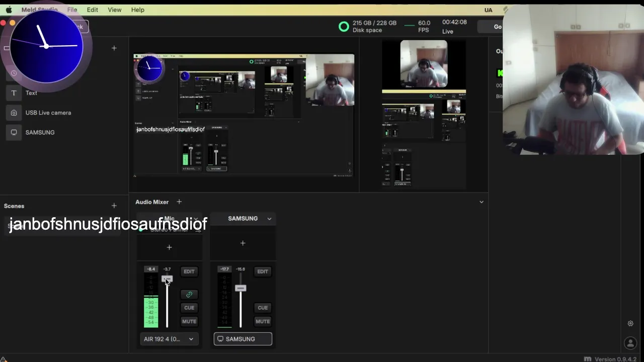This screenshot has width=644, height=362.
Task: Open the AIR 192 4 input dropdown
Action: click(169, 339)
